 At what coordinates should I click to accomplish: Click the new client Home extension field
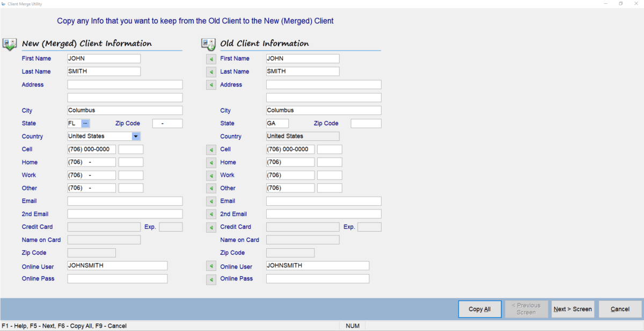tap(131, 162)
